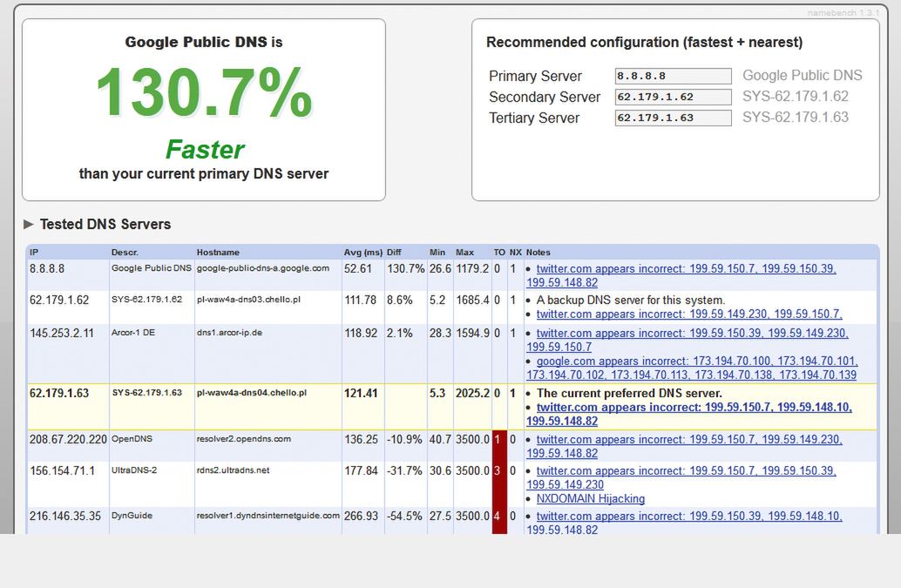
Task: Click the TO column header
Action: coord(499,252)
